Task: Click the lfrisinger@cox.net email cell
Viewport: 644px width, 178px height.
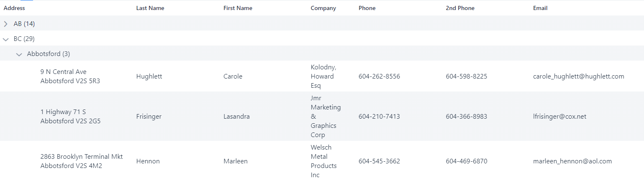Action: (559, 117)
